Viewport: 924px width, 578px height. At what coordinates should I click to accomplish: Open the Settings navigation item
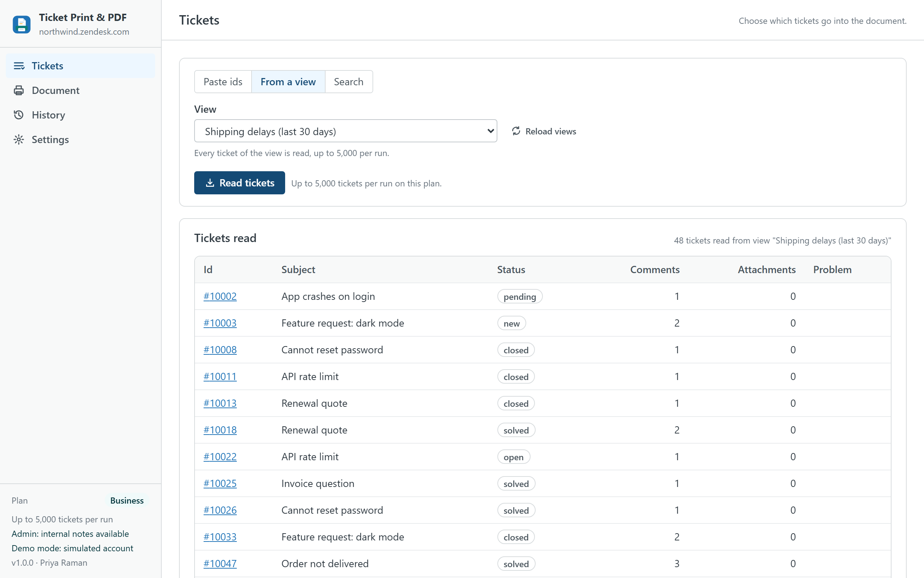point(80,139)
